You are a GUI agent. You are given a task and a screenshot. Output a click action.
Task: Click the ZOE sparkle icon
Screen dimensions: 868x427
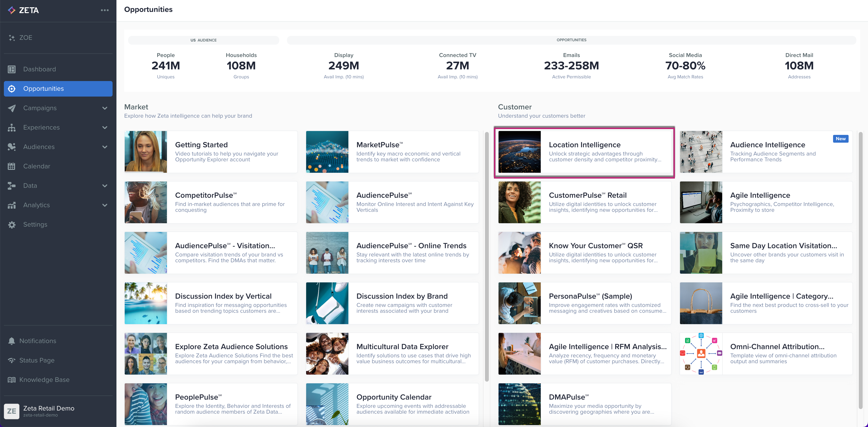[x=12, y=38]
